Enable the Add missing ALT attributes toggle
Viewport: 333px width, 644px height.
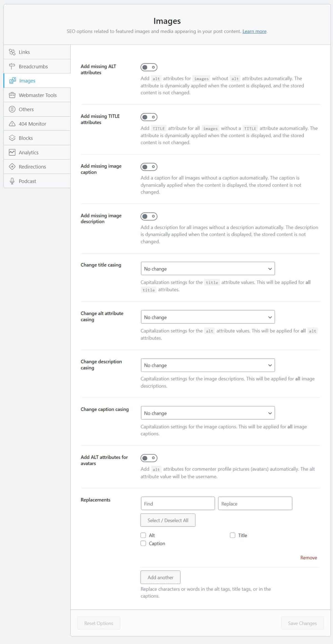(149, 67)
